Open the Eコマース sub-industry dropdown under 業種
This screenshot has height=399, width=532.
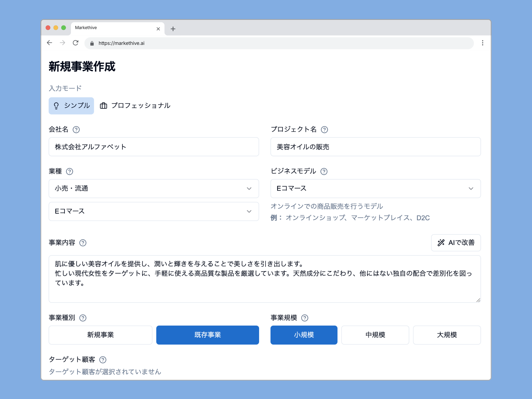point(154,211)
